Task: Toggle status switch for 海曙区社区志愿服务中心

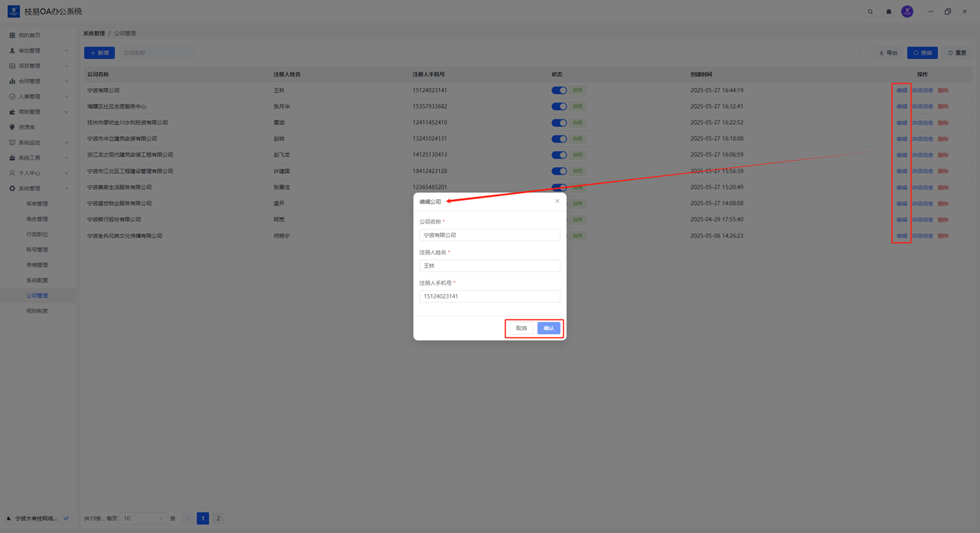Action: pos(559,106)
